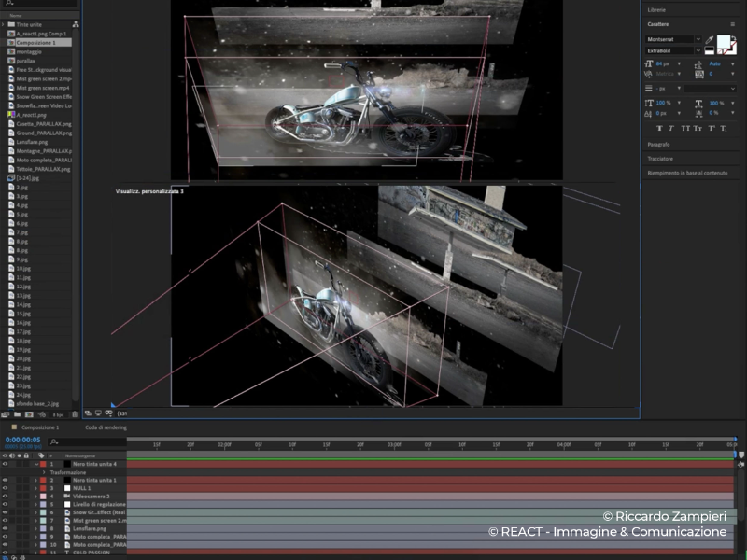Open Riempimento in base al contenuto panel

(687, 173)
